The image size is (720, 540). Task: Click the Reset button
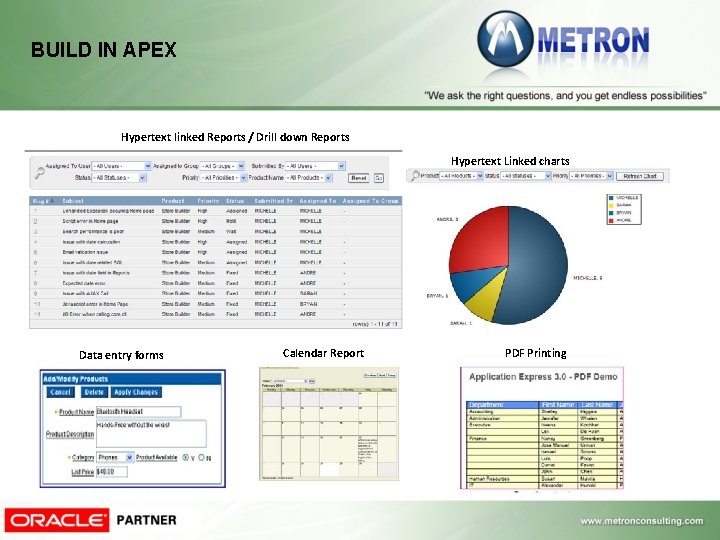click(x=359, y=178)
